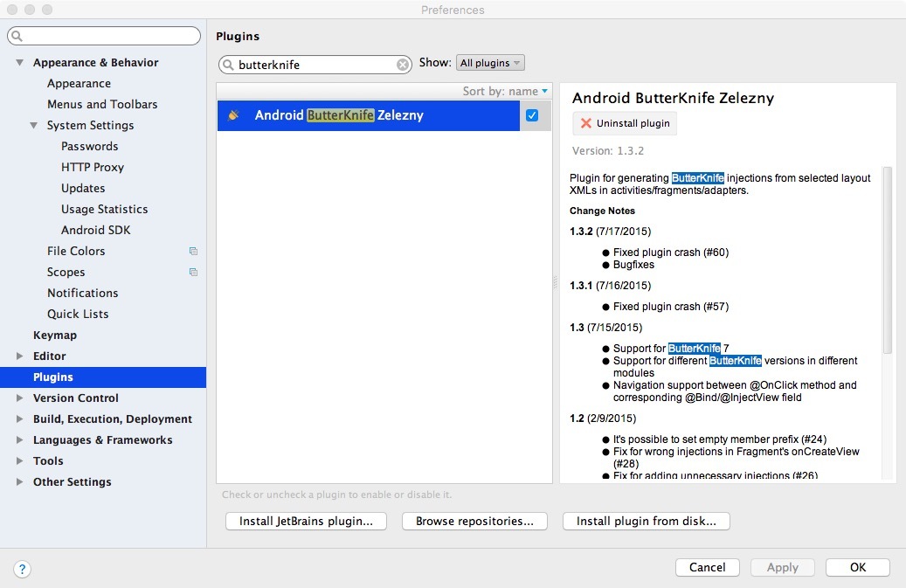Click the File Colors project-level icon
This screenshot has height=588, width=906.
point(194,252)
